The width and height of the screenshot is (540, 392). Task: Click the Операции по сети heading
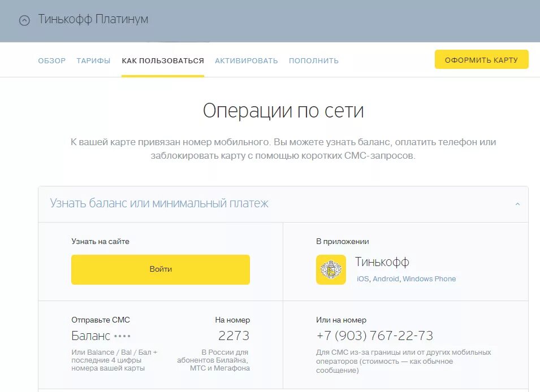point(283,111)
